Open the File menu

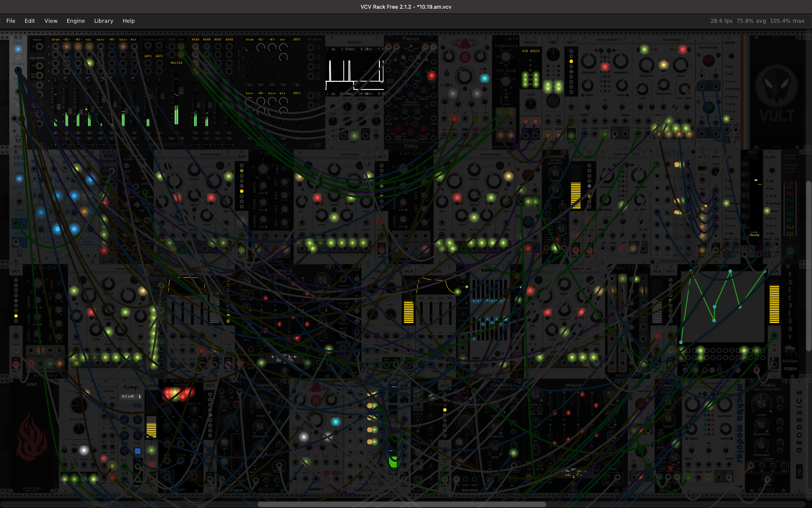(x=11, y=21)
